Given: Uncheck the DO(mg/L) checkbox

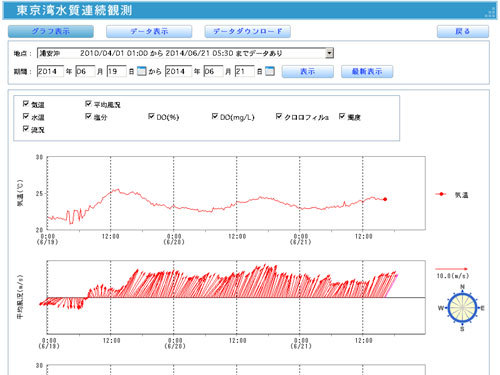Looking at the screenshot, I should click(x=215, y=116).
